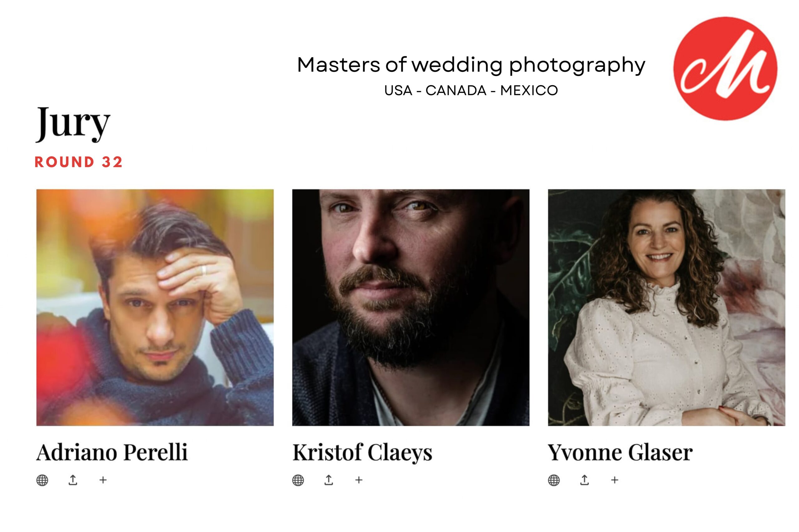
Task: Click the USA - CANADA - MEXICO subtitle
Action: pyautogui.click(x=471, y=90)
